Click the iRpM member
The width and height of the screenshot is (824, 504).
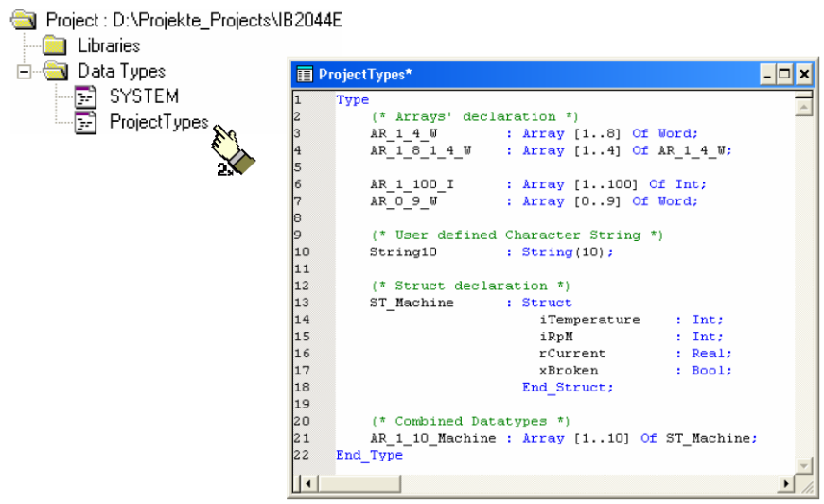[x=555, y=337]
